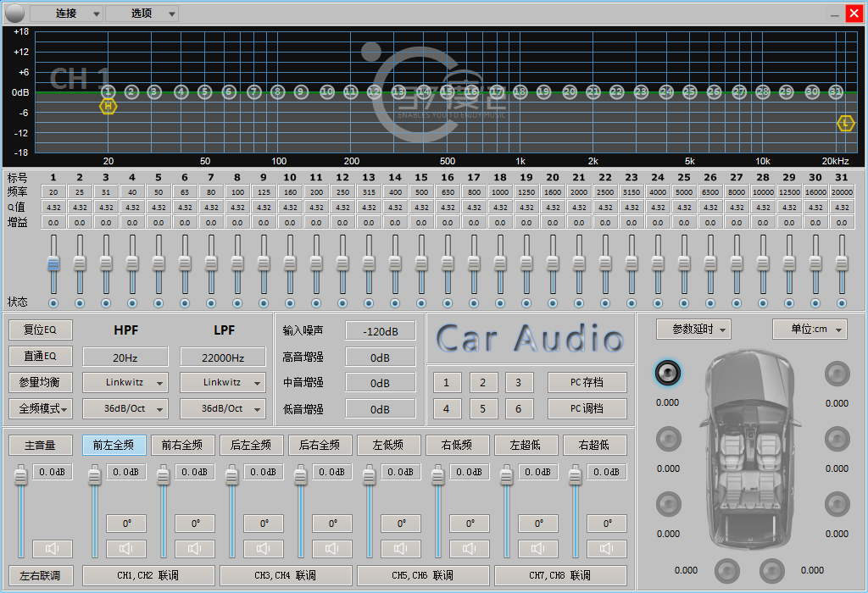Mute the 后左全频 channel speaker icon
Viewport: 868px width, 593px height.
point(264,548)
